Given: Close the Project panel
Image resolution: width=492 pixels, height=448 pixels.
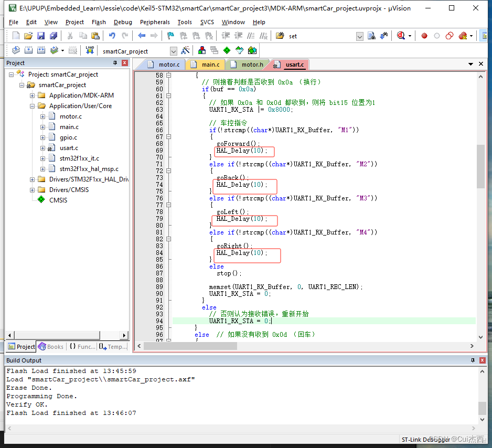Looking at the screenshot, I should 124,63.
